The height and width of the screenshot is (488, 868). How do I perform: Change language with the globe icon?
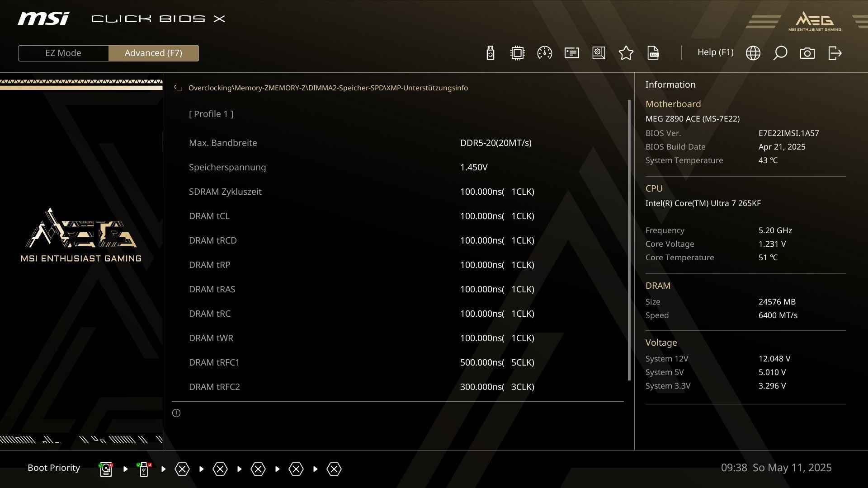[753, 53]
